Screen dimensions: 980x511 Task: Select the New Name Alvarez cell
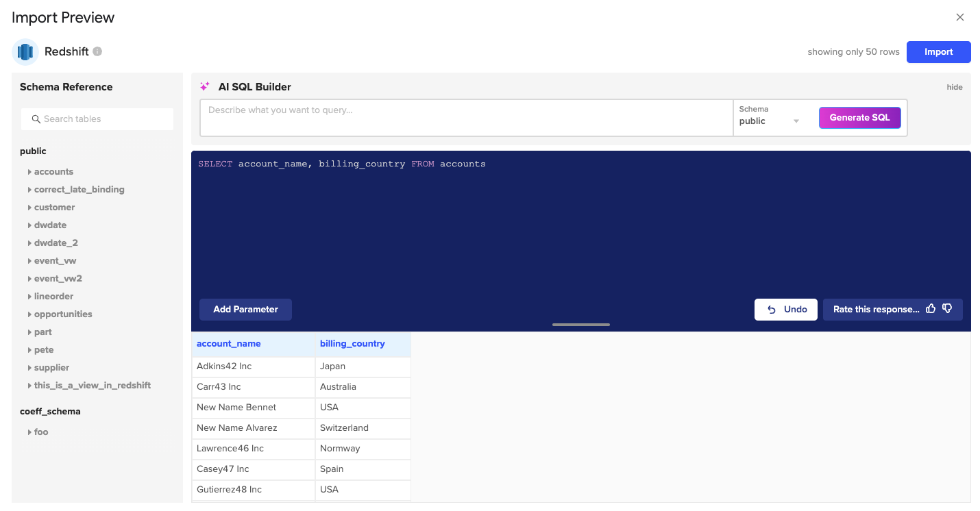point(254,428)
